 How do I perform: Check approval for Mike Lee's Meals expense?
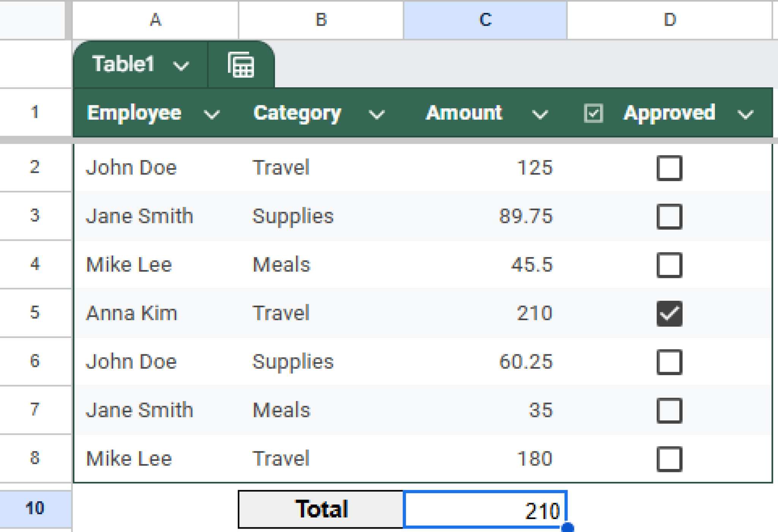point(670,265)
